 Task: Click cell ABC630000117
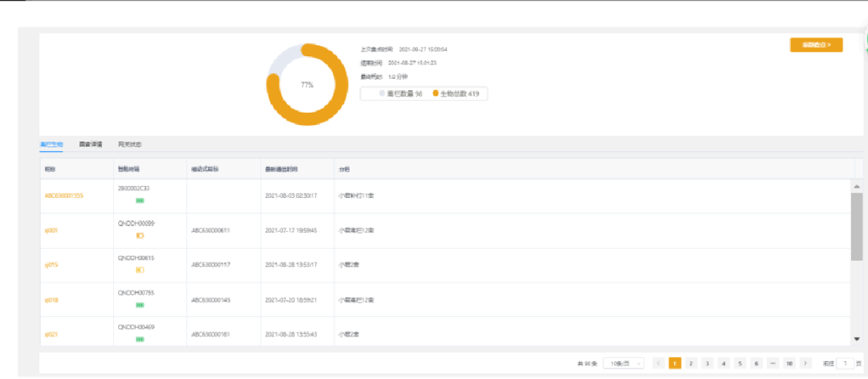pos(211,265)
